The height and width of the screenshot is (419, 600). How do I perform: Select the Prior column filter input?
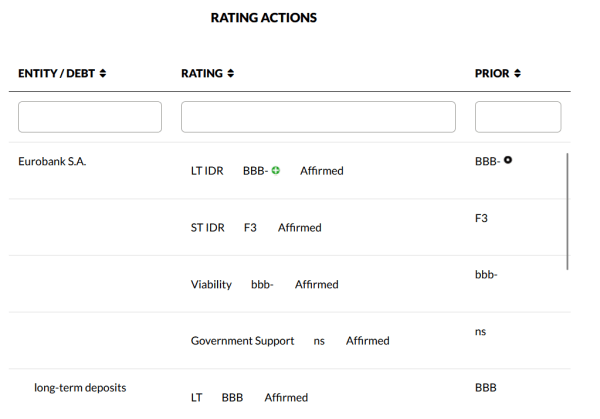coord(517,117)
